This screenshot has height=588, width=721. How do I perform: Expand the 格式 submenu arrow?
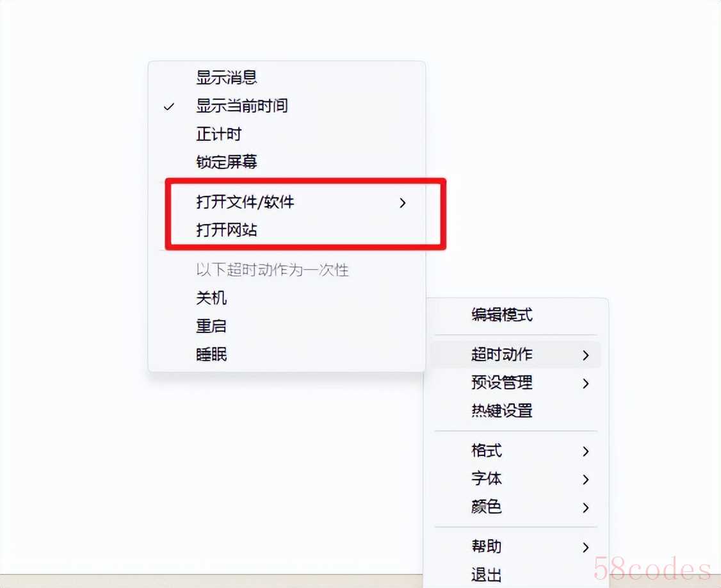(585, 452)
